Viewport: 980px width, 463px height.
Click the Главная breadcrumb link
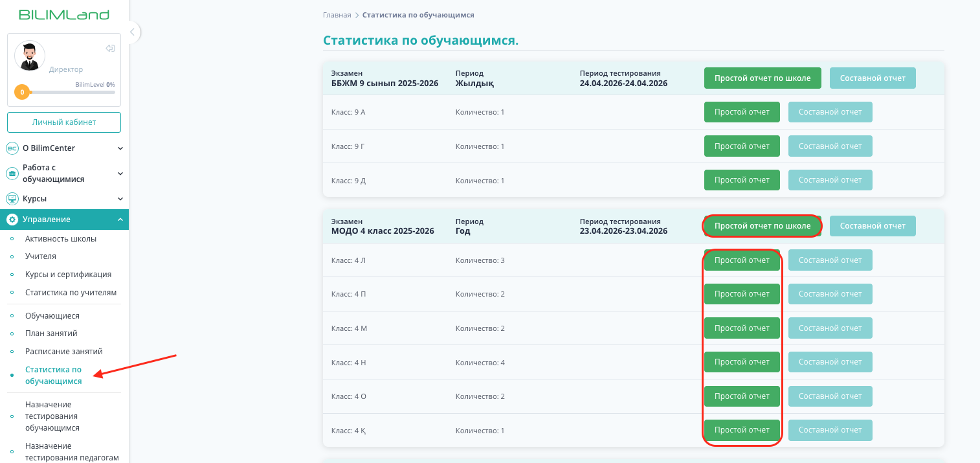tap(337, 15)
